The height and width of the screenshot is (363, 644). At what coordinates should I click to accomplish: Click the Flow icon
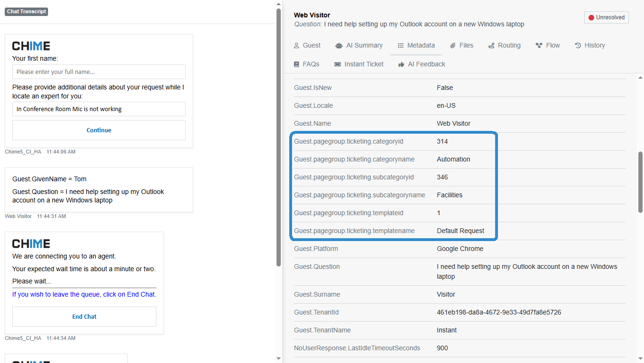pos(538,45)
